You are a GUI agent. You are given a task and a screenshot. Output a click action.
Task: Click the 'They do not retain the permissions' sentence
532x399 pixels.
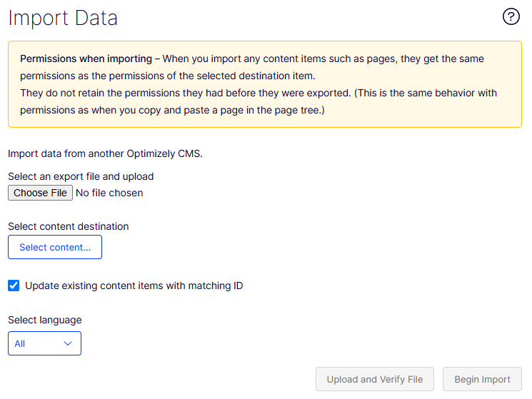[x=179, y=94]
